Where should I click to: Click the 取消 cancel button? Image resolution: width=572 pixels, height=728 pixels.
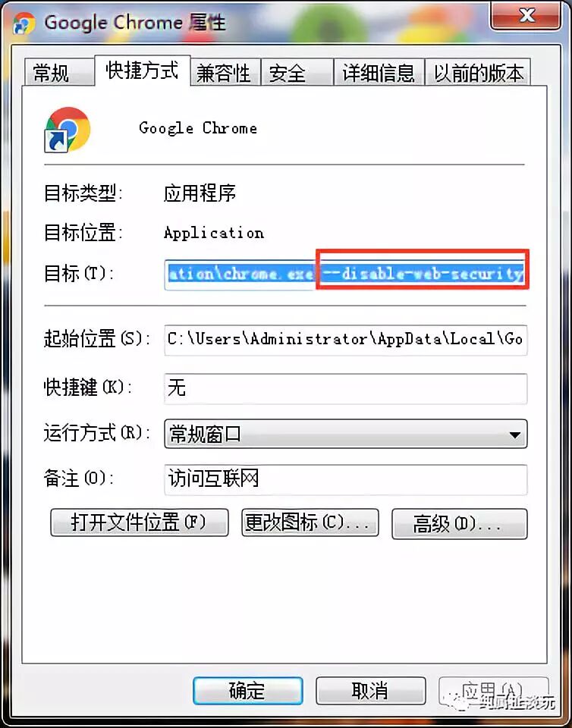click(x=370, y=691)
